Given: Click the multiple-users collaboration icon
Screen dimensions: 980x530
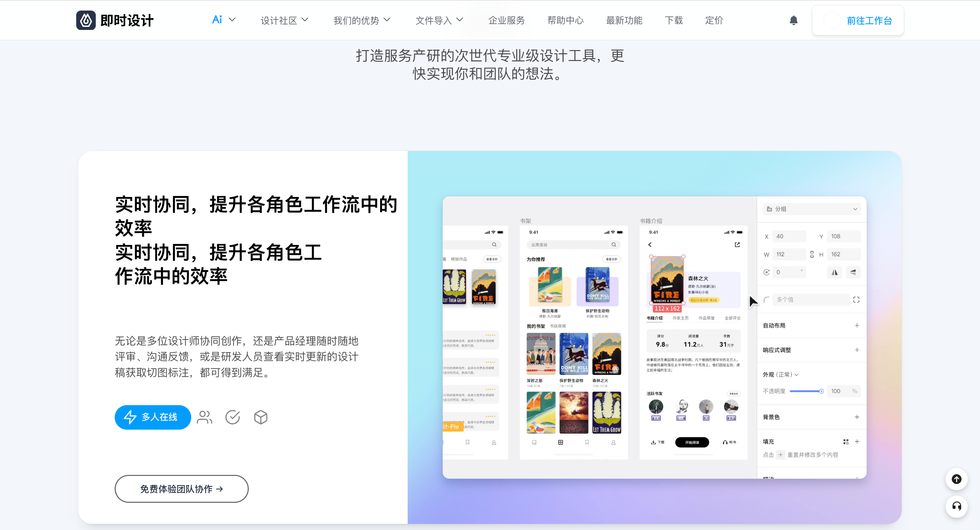Looking at the screenshot, I should [204, 417].
